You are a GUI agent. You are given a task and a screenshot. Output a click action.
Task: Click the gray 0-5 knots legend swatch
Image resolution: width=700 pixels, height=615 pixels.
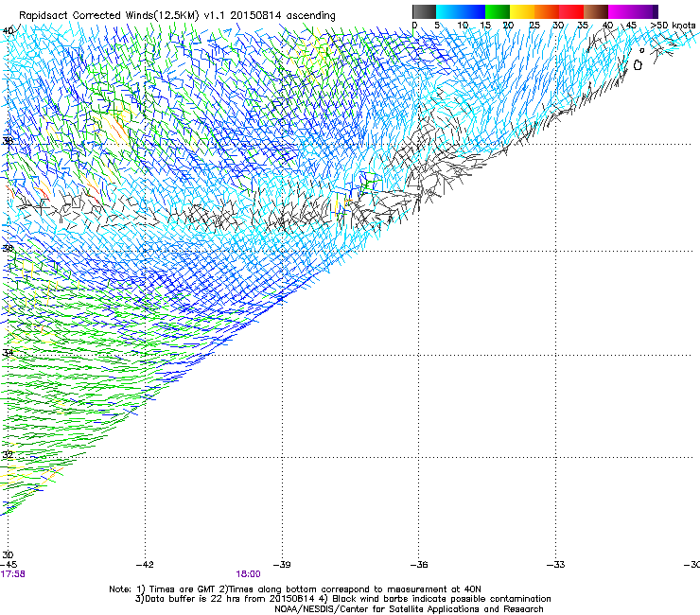point(424,11)
